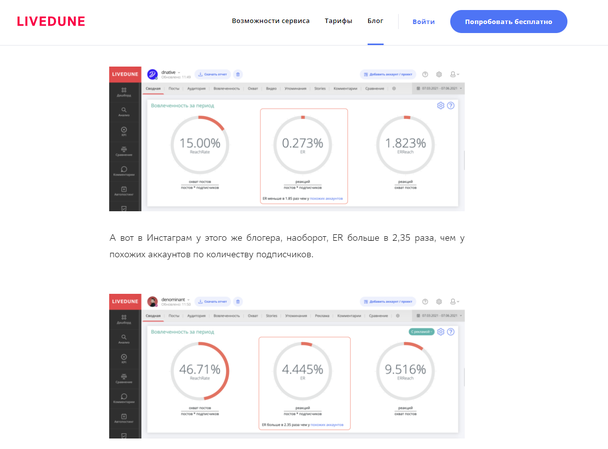Click the Попробовать бесплатно button
This screenshot has height=449, width=608.
508,22
